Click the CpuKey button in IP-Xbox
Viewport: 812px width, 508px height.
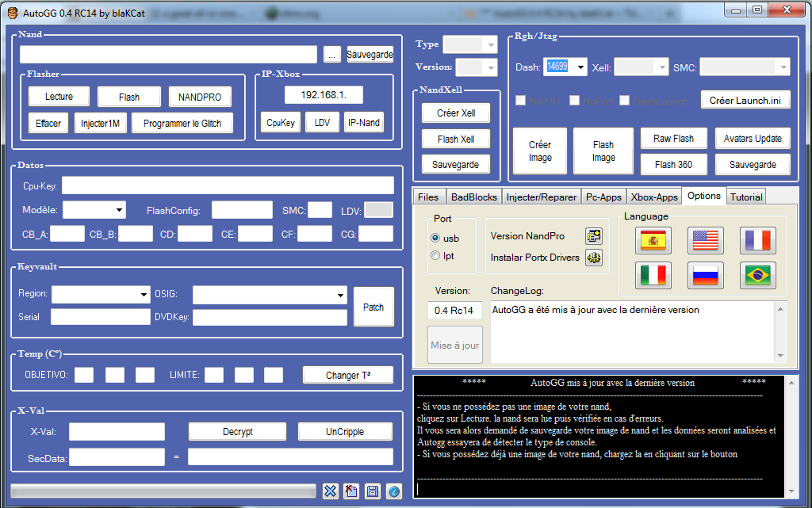click(x=281, y=123)
